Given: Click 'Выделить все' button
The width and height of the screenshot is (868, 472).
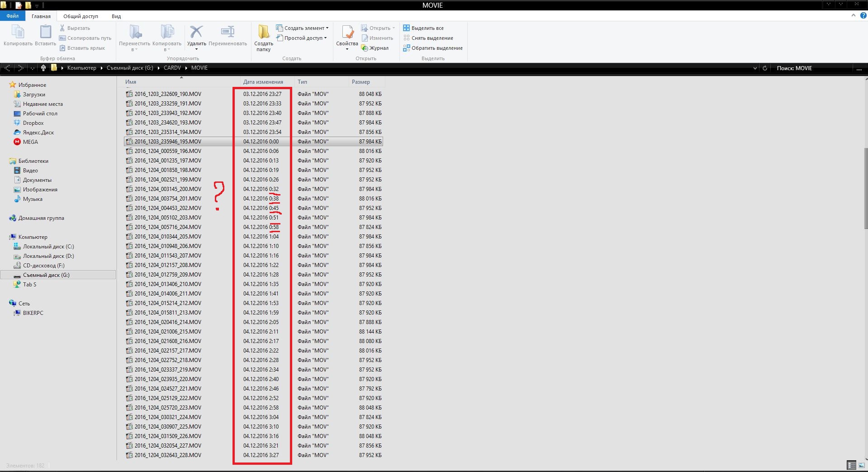Looking at the screenshot, I should [x=424, y=28].
